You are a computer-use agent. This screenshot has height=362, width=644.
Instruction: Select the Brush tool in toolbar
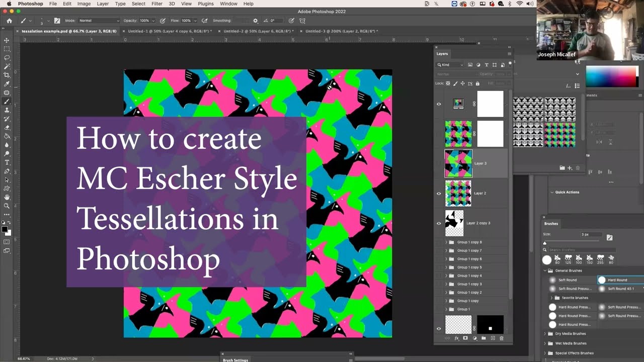pos(7,101)
